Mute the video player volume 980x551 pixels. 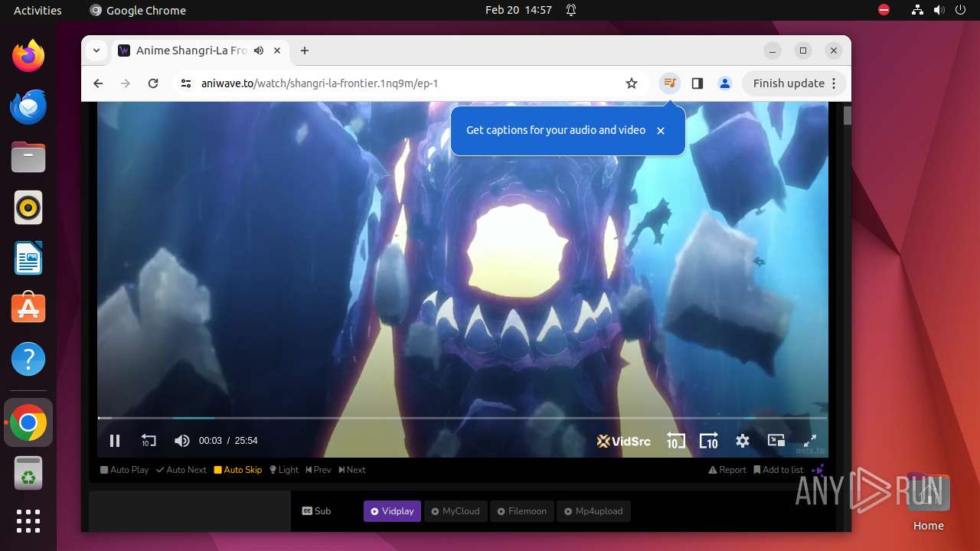coord(181,441)
